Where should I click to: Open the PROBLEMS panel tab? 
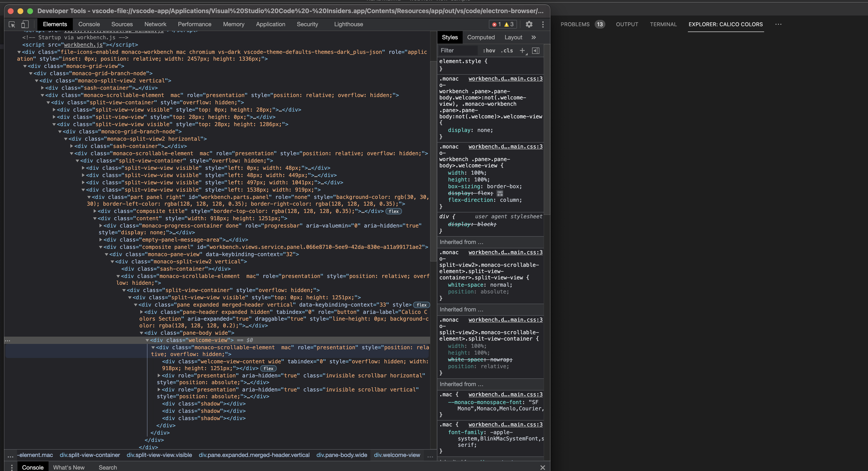tap(575, 24)
